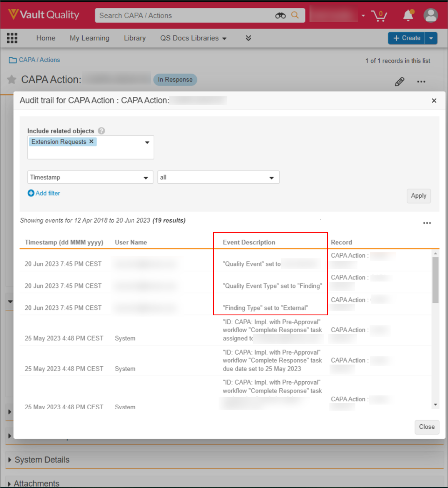Click the In Response status badge

[175, 80]
